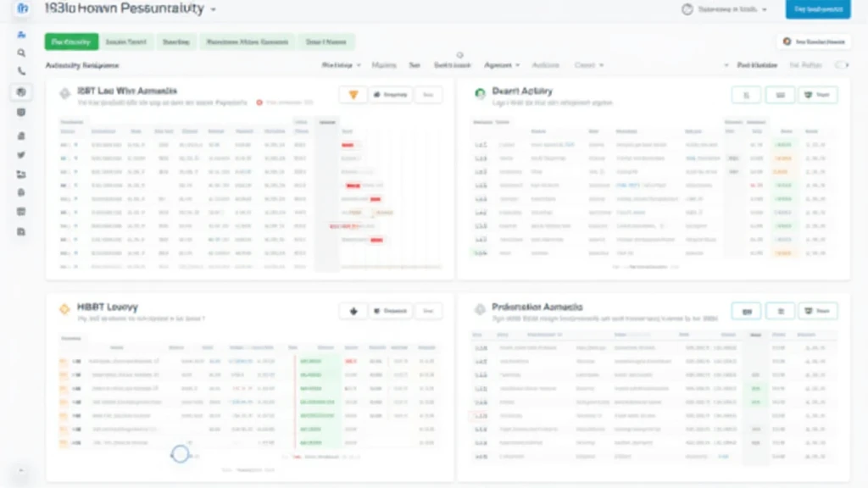Click the Twitter bird icon in the sidebar

(21, 155)
